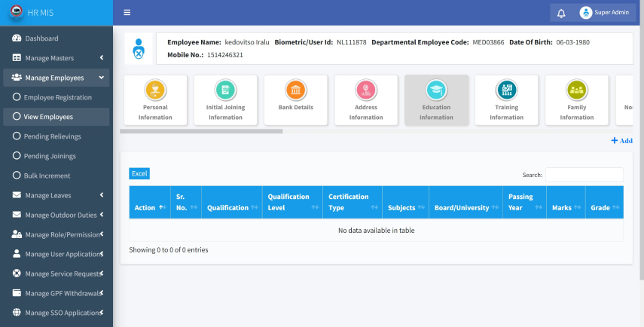Click horizontal scrollbar under tabs
The image size is (644, 327).
click(201, 131)
